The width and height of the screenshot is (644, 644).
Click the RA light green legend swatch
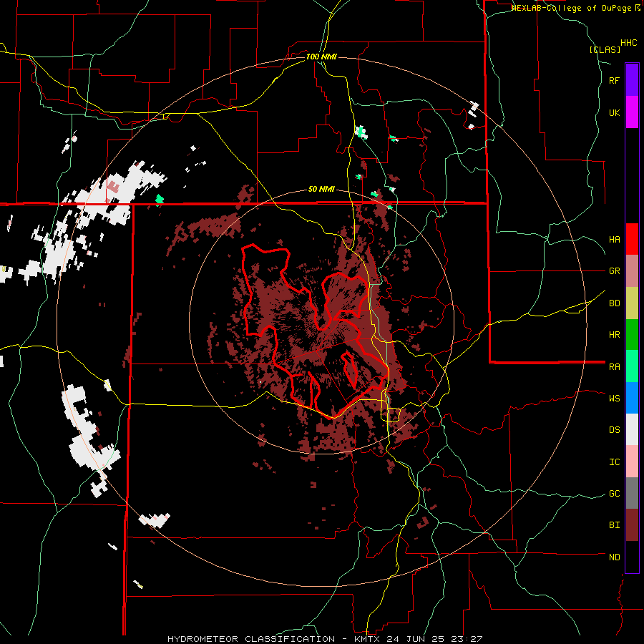click(632, 366)
